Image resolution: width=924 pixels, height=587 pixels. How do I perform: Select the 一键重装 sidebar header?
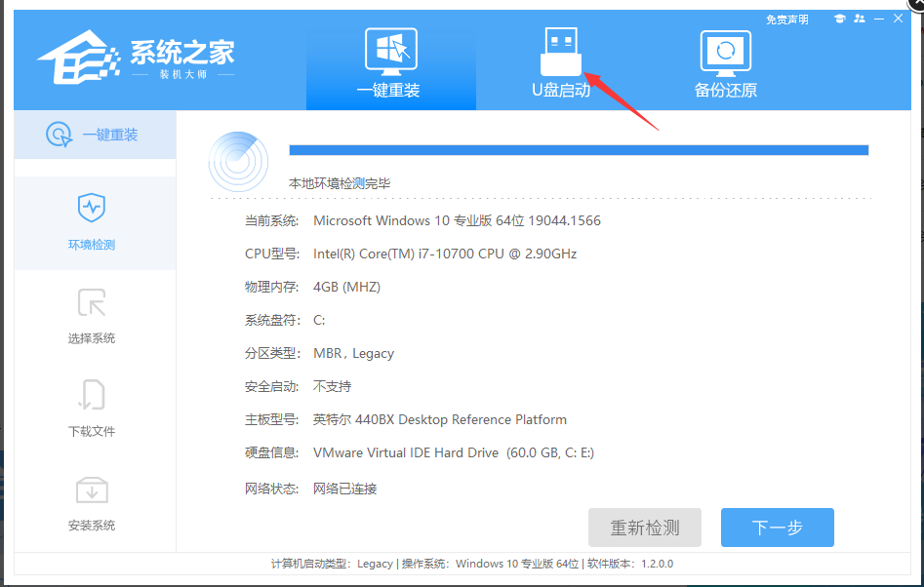[95, 135]
